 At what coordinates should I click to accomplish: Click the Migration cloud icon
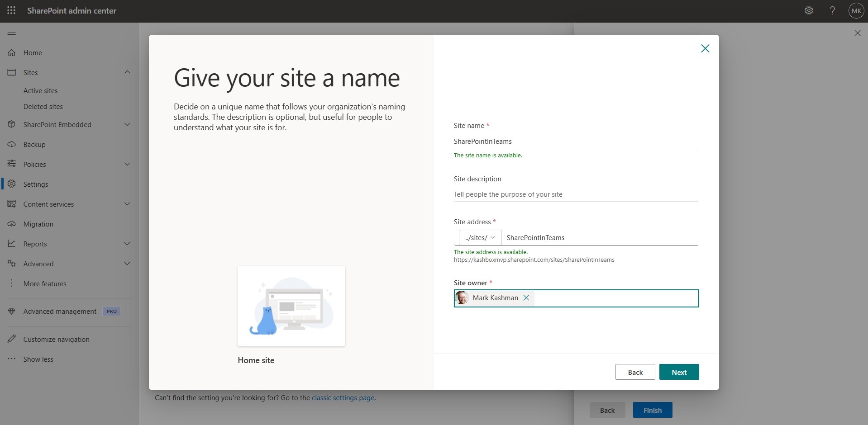pyautogui.click(x=12, y=224)
